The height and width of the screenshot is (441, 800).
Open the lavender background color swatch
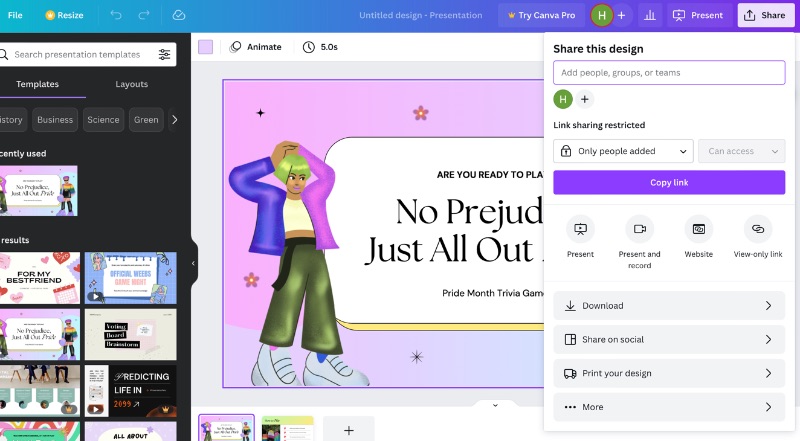point(206,47)
